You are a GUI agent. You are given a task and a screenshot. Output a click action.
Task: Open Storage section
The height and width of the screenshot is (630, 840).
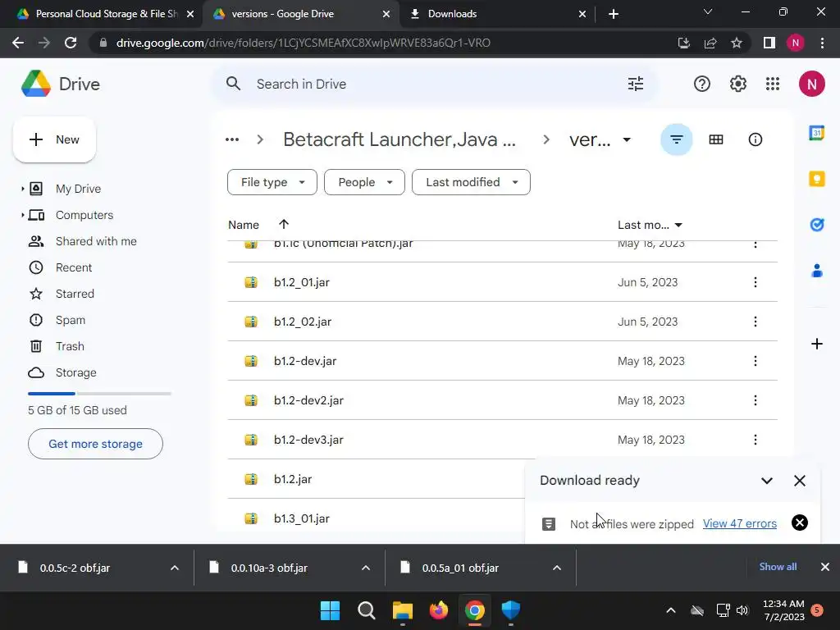pyautogui.click(x=75, y=372)
